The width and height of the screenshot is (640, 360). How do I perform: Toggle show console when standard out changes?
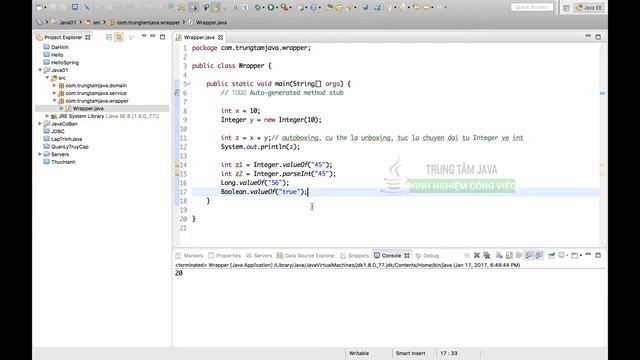[529, 256]
